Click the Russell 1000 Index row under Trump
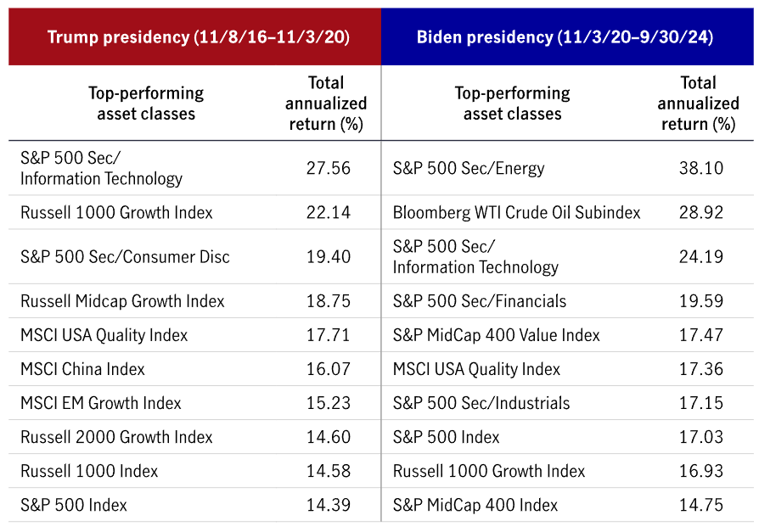This screenshot has width=759, height=532. coord(89,471)
